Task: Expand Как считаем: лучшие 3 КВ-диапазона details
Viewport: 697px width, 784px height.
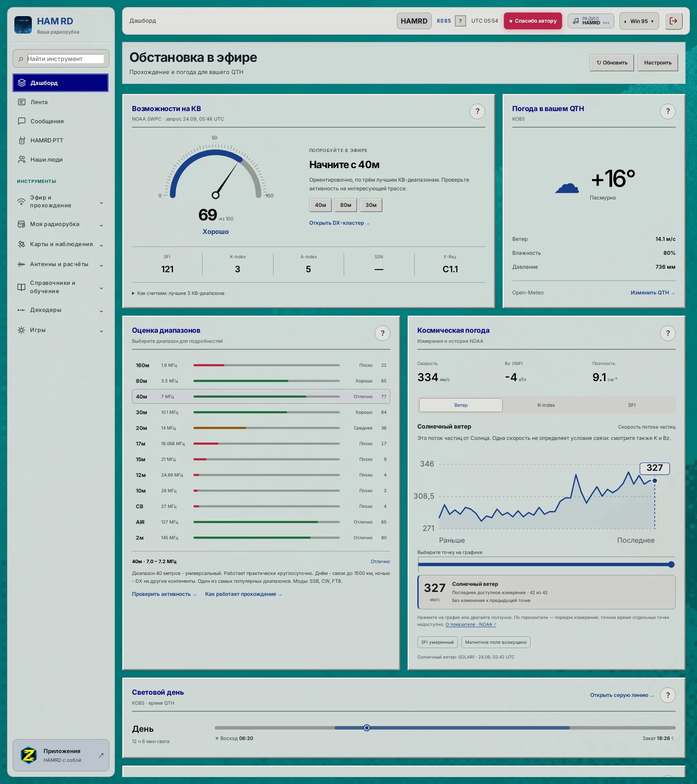Action: (178, 293)
